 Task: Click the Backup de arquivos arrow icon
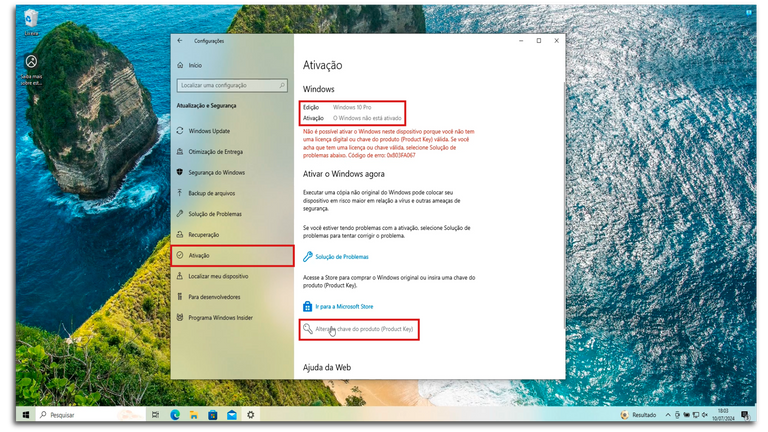(180, 193)
